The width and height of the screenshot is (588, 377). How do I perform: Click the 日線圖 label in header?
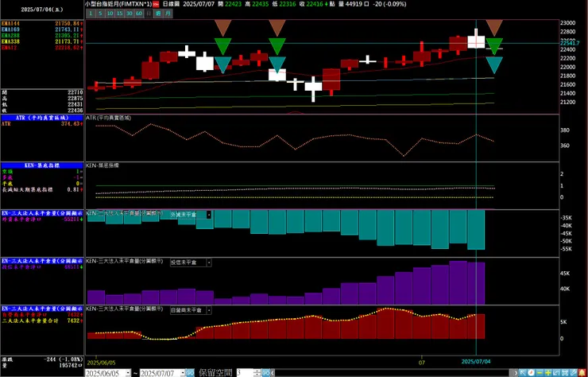[x=172, y=4]
